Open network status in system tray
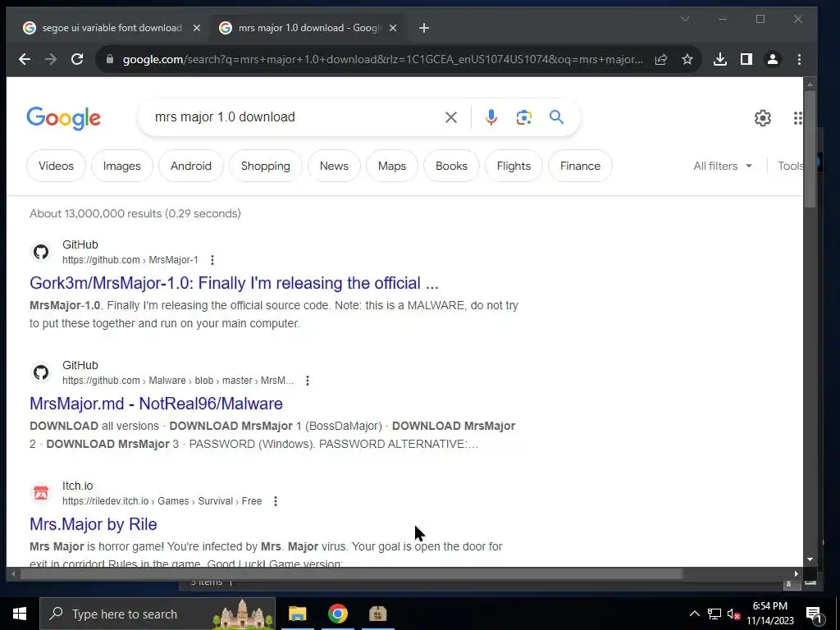The height and width of the screenshot is (630, 840). 714,614
